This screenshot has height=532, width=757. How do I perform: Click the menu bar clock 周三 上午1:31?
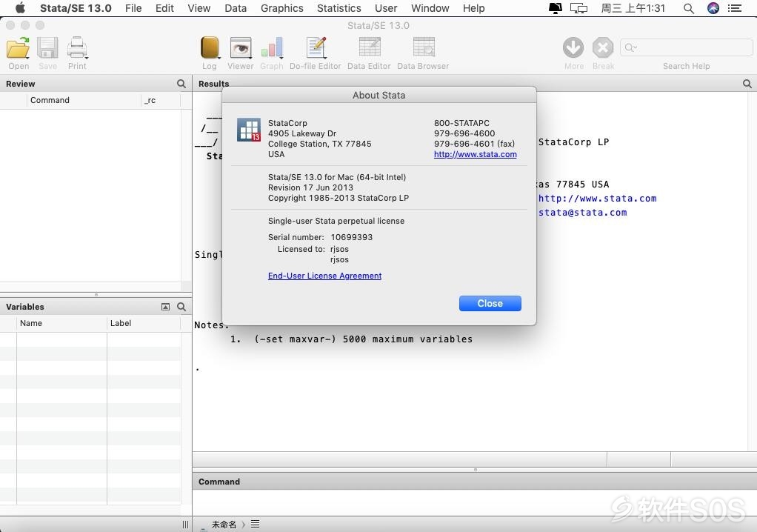[633, 8]
